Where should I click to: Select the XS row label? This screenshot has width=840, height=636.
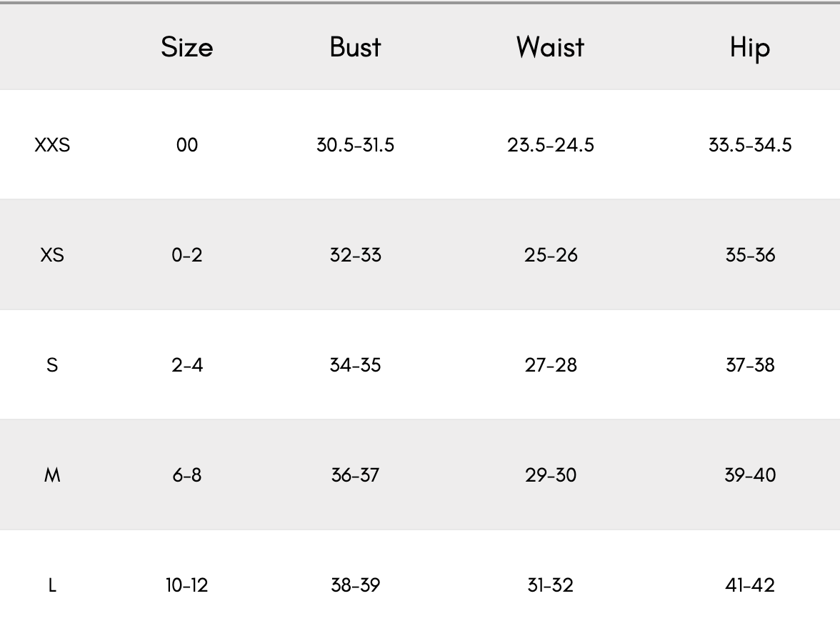point(52,255)
